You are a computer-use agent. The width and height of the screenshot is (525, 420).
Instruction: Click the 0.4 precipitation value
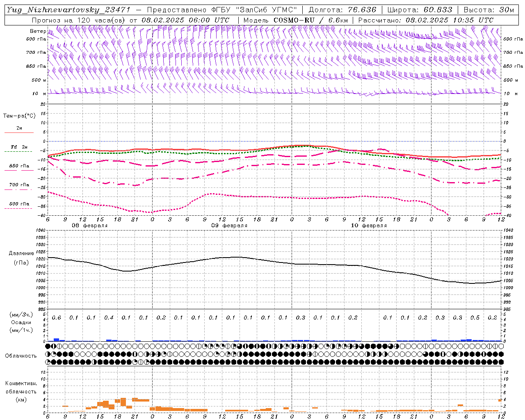(109, 318)
